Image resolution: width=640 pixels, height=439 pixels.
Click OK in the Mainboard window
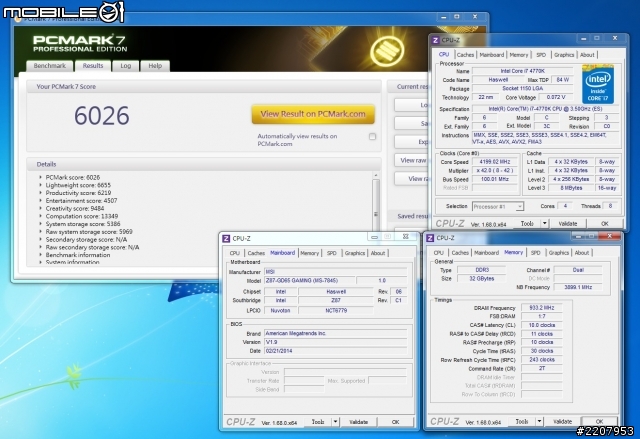[395, 422]
